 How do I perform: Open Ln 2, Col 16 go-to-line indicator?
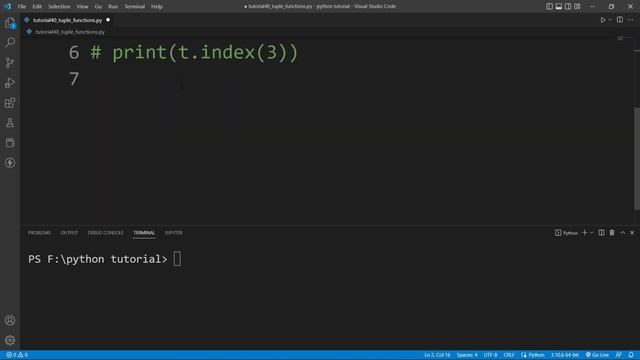tap(437, 355)
